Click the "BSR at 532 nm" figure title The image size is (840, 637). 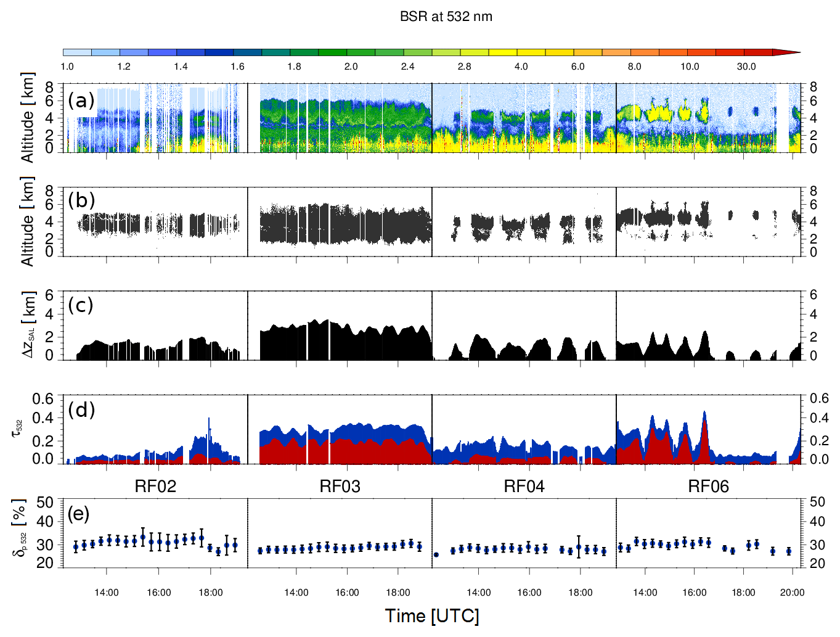click(x=446, y=17)
